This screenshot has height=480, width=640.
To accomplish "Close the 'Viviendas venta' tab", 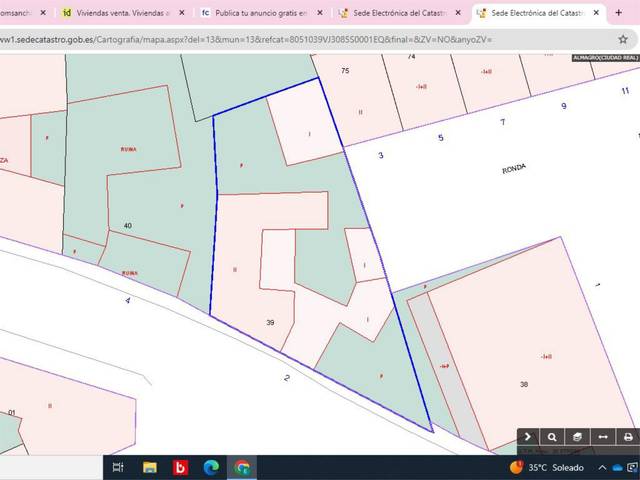I will (x=182, y=13).
